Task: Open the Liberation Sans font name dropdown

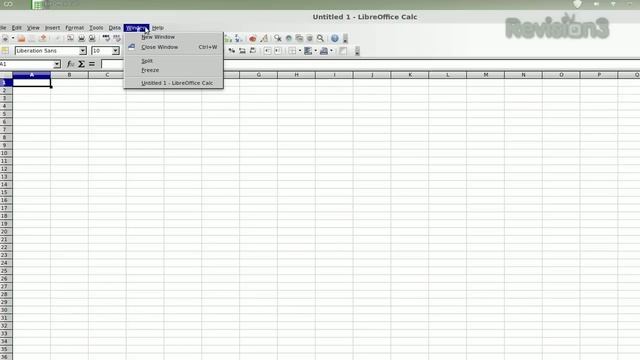Action: (x=83, y=51)
